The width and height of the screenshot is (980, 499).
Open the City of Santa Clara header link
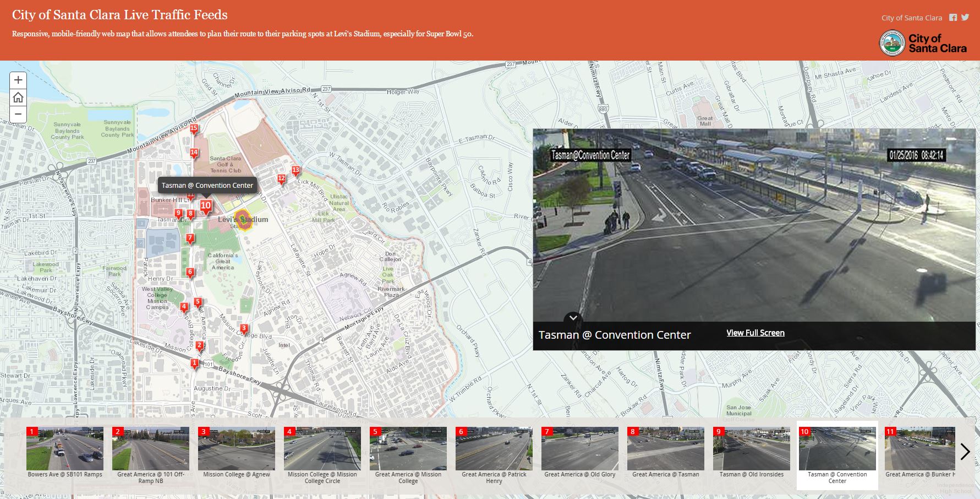[x=912, y=18]
